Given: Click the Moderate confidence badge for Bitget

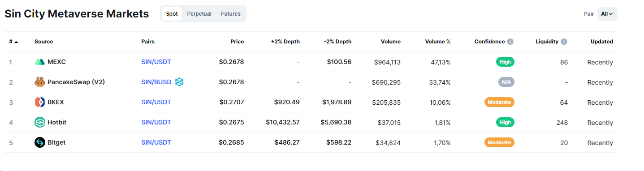Looking at the screenshot, I should coord(499,142).
